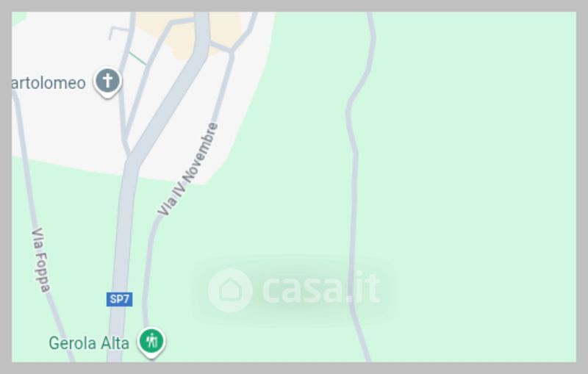The width and height of the screenshot is (588, 374).
Task: Click the partial 'artolomeo' church label
Action: 49,83
